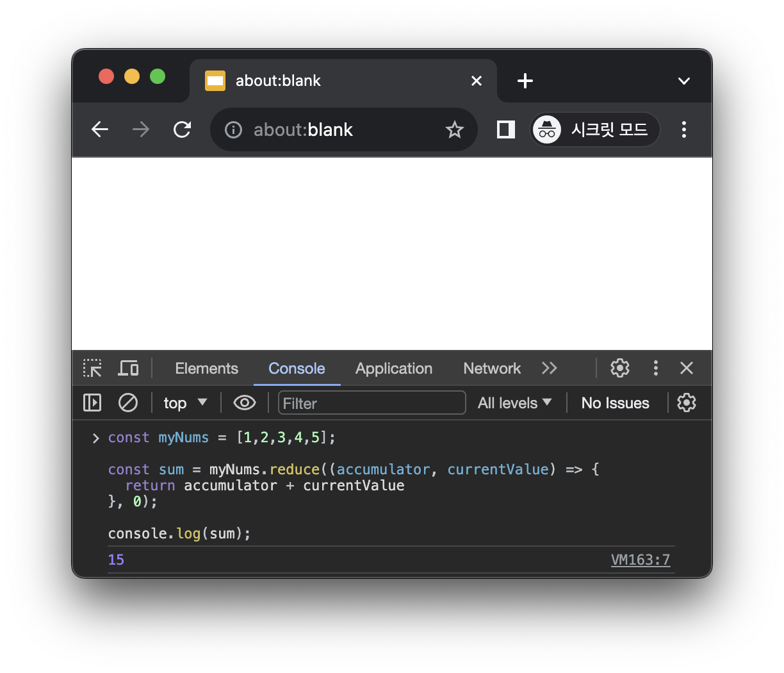This screenshot has height=673, width=784.
Task: Open the DevTools three-dot menu
Action: [x=655, y=368]
